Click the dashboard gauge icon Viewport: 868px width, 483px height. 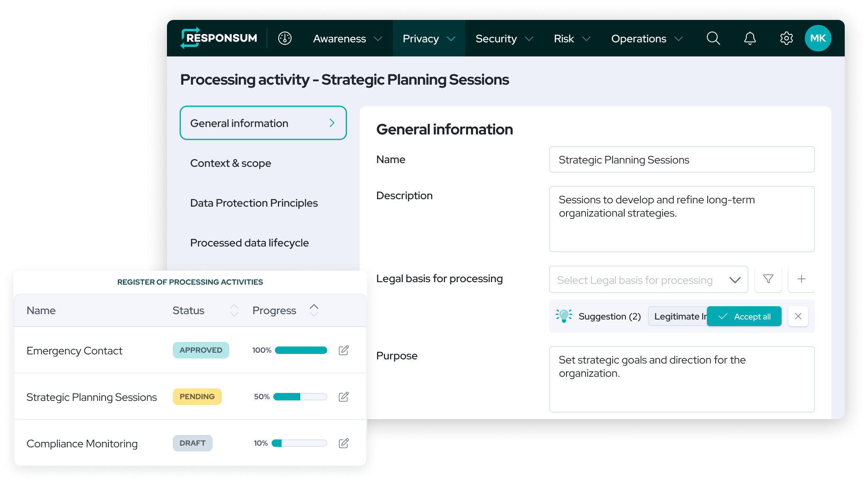(285, 39)
